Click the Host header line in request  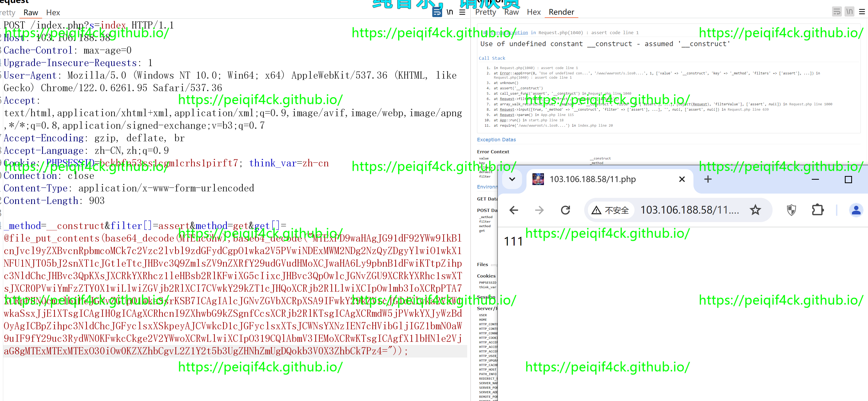[57, 38]
